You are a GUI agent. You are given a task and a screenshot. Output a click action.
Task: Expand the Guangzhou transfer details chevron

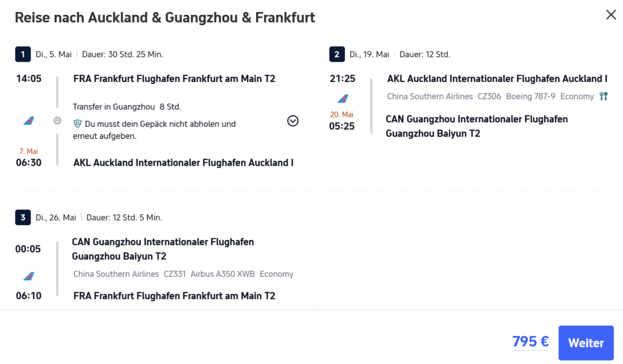tap(293, 121)
